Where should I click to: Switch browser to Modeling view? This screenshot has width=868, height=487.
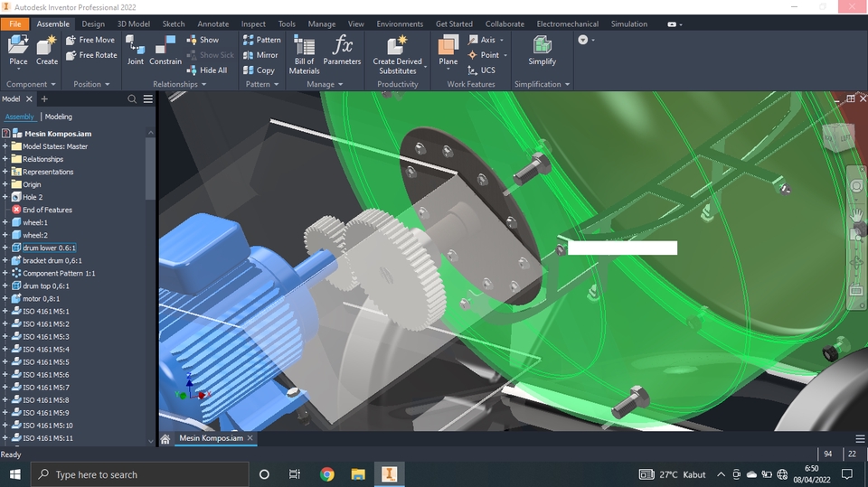coord(59,117)
